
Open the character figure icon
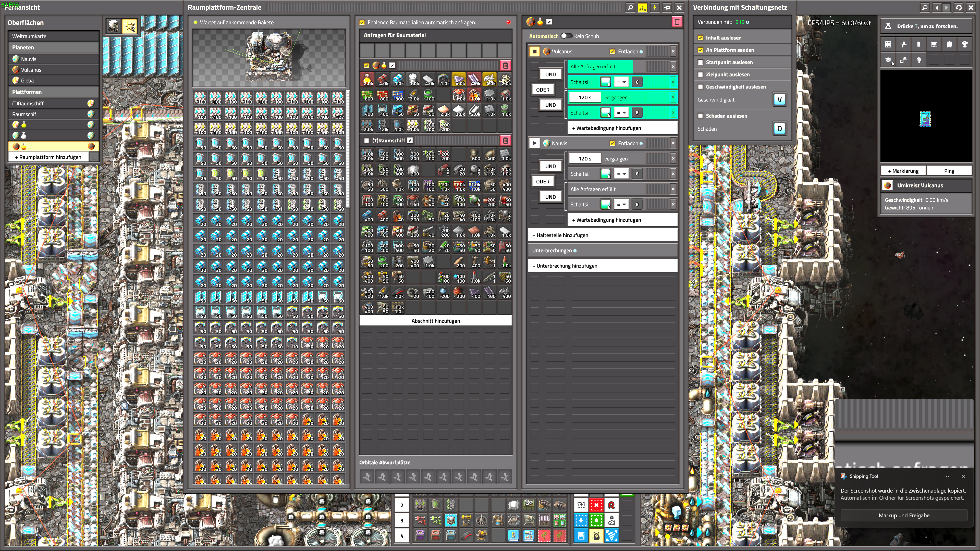click(919, 60)
